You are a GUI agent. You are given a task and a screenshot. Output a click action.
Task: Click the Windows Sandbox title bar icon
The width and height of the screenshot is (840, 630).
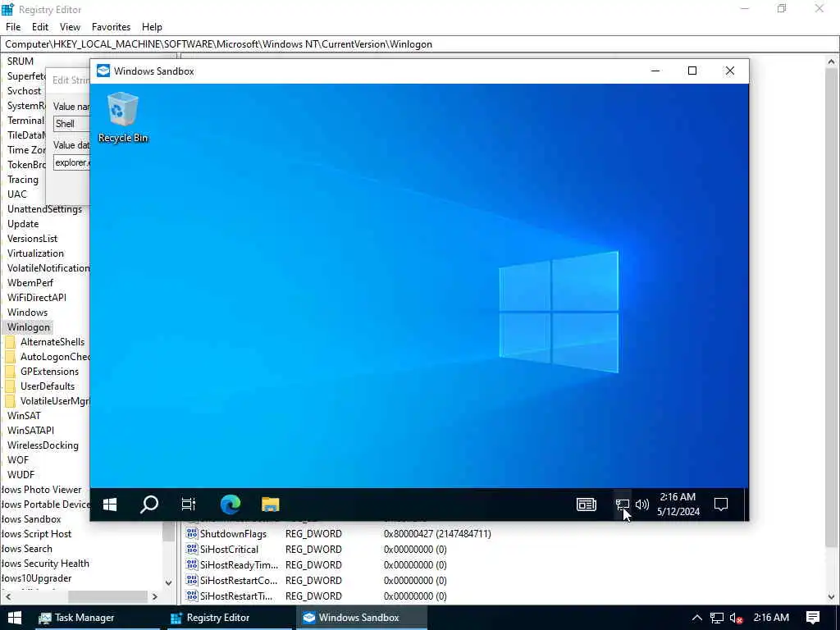coord(103,71)
